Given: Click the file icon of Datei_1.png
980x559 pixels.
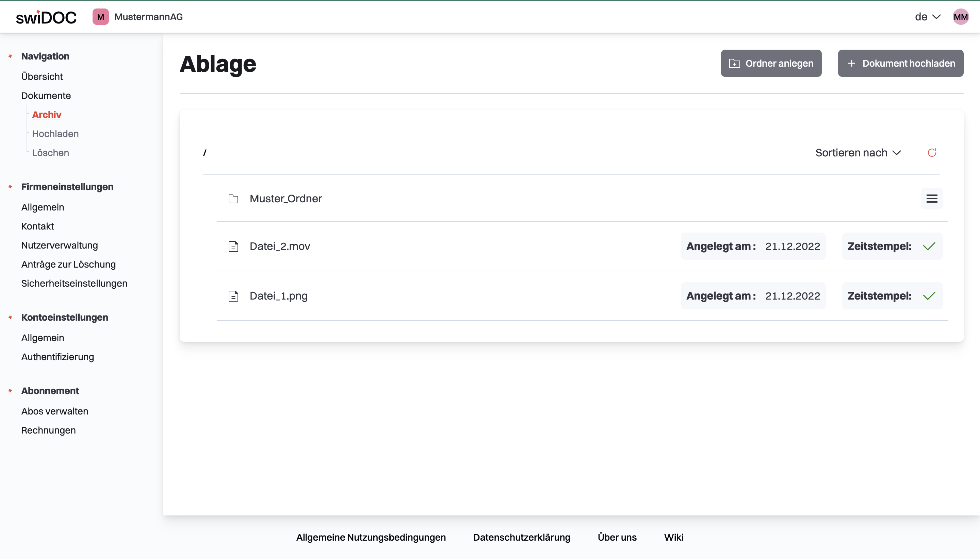Looking at the screenshot, I should (233, 296).
